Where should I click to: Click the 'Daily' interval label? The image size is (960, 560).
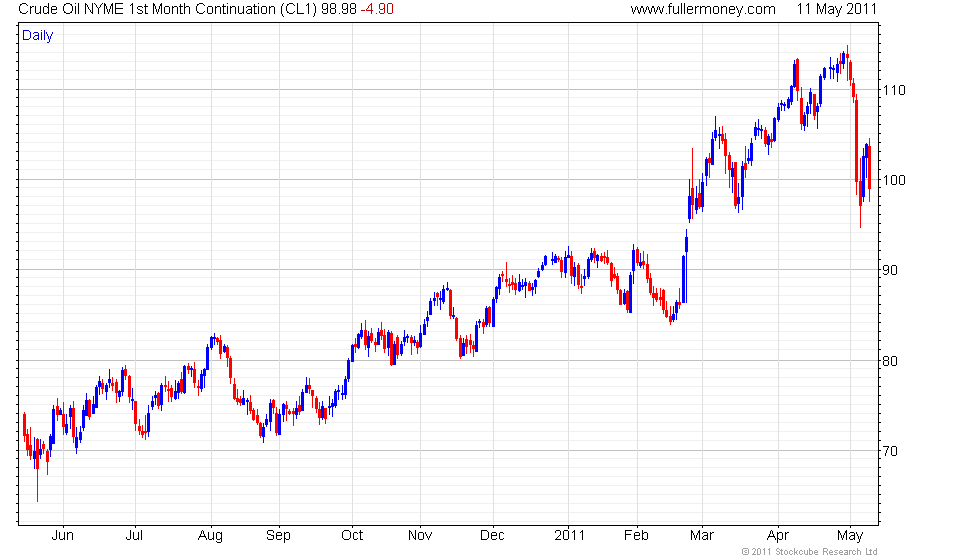(x=37, y=35)
